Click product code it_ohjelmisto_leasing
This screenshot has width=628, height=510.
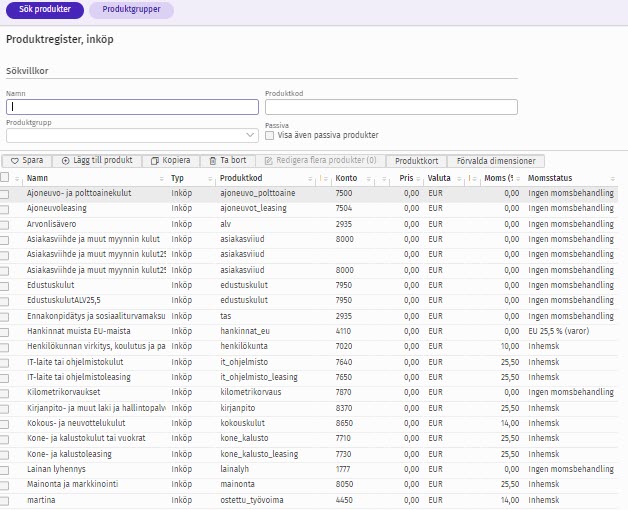(x=259, y=377)
